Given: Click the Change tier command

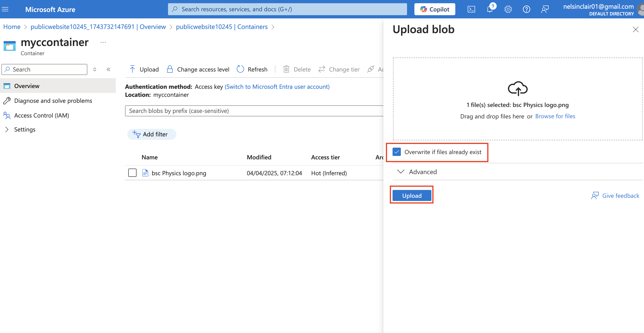Looking at the screenshot, I should pyautogui.click(x=339, y=69).
